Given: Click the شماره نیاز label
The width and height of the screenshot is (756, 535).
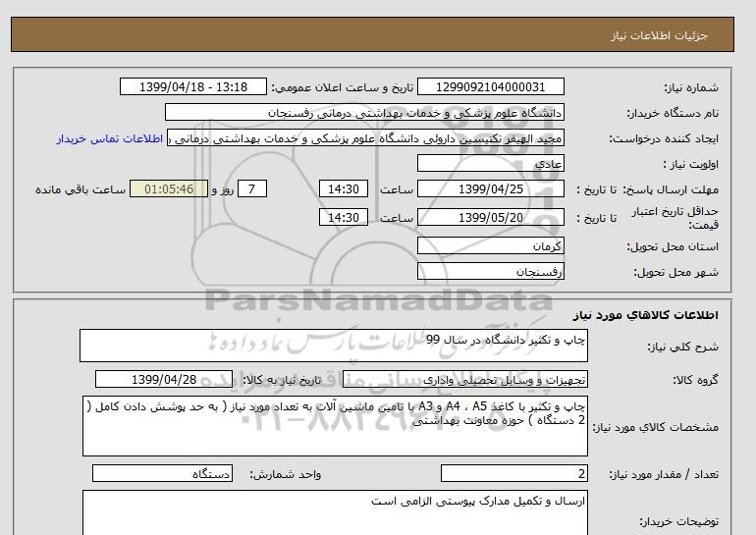Looking at the screenshot, I should tap(691, 87).
